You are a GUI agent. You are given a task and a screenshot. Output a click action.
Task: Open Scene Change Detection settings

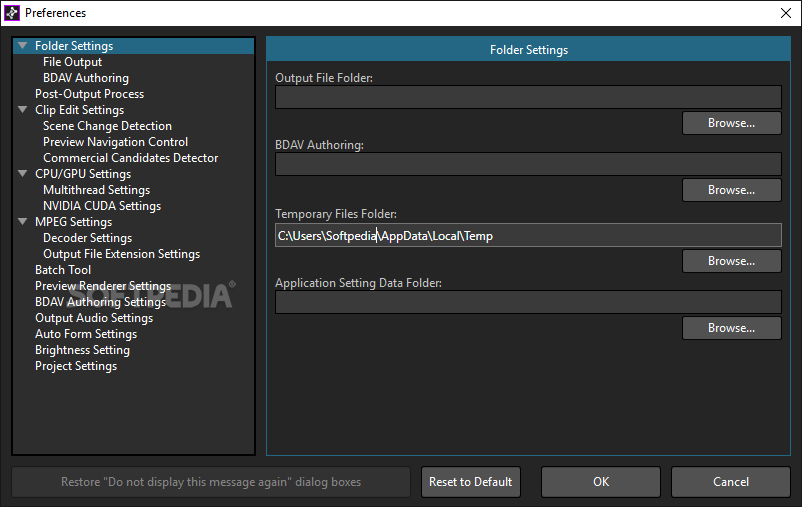point(107,126)
